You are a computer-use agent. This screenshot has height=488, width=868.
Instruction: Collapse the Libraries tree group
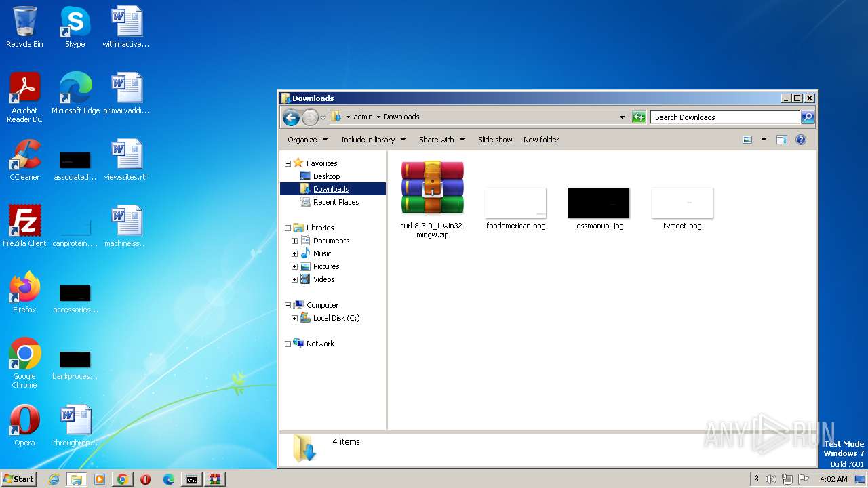(x=288, y=228)
